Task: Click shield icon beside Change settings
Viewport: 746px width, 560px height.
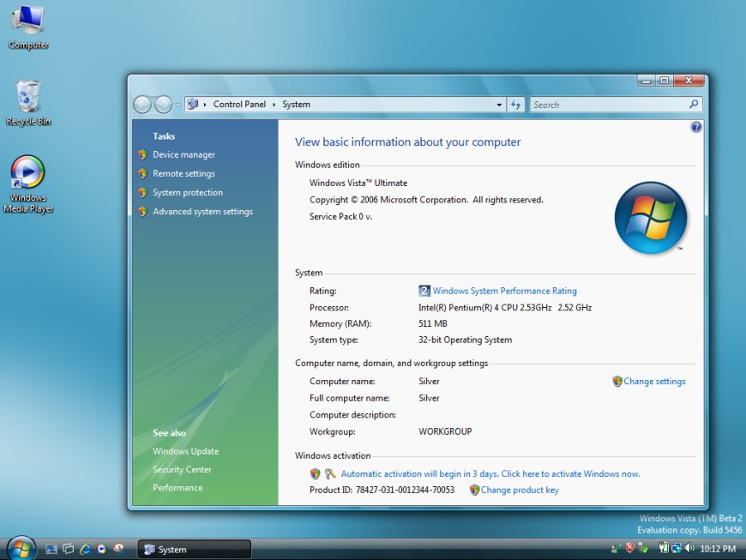Action: click(x=617, y=381)
